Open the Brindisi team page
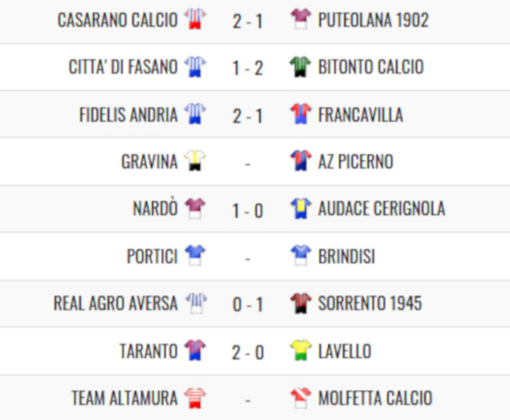Viewport: 510px width, 420px height. point(346,256)
